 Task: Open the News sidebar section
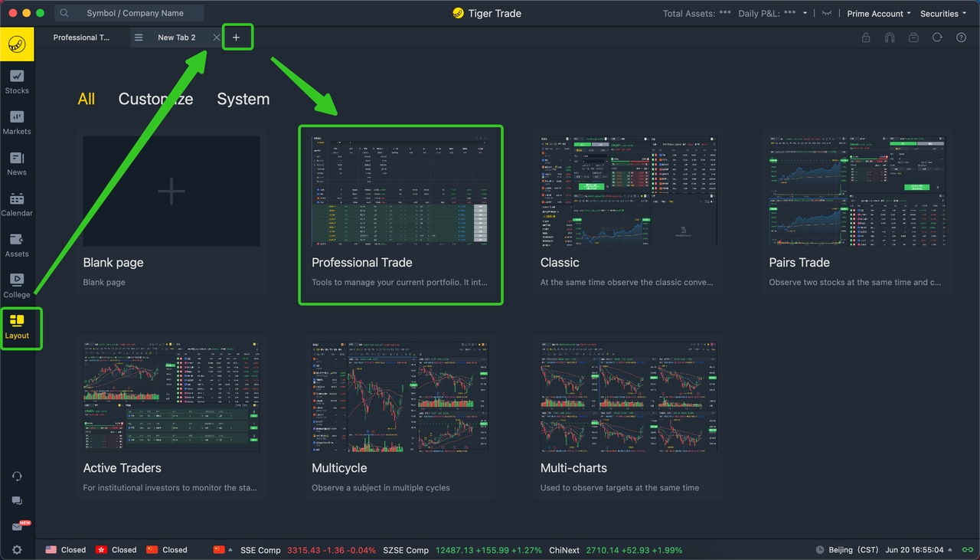[17, 164]
